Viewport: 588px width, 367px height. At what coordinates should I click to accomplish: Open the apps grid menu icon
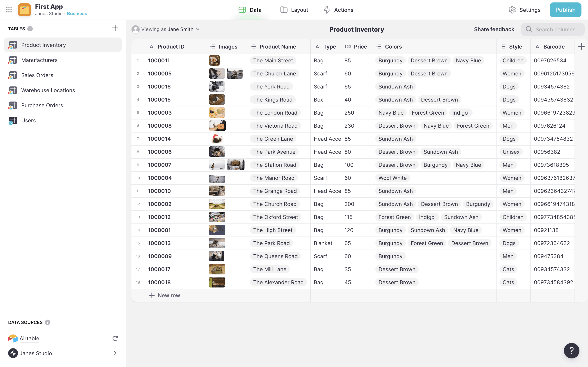coord(9,10)
